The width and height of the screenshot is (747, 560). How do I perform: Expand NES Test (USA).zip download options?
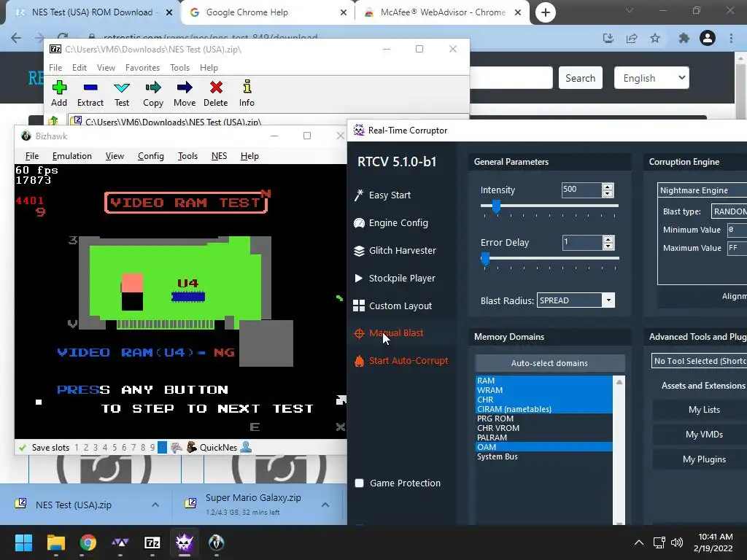coord(155,505)
